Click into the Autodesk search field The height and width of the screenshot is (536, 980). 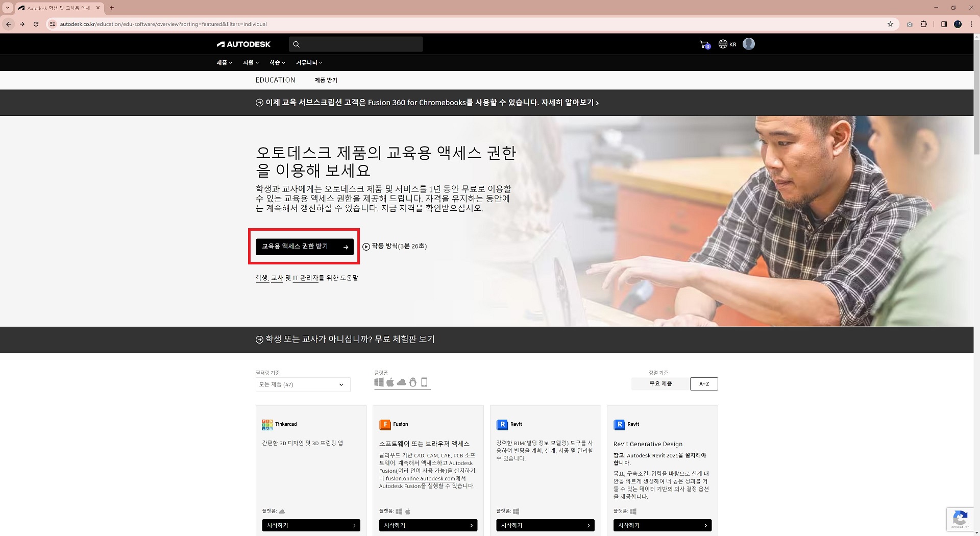(356, 44)
